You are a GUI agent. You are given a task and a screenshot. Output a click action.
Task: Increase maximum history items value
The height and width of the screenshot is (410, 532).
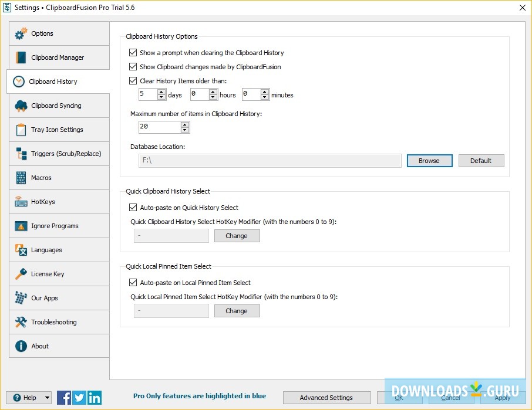tap(185, 125)
